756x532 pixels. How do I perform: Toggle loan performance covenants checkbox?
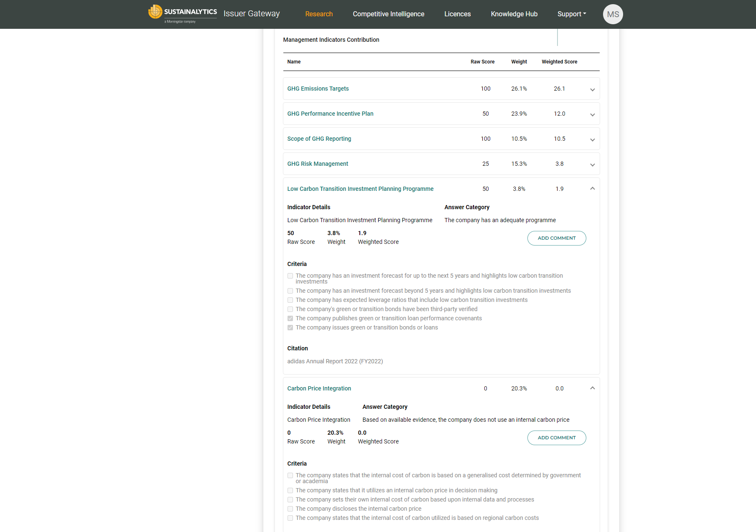click(x=290, y=319)
